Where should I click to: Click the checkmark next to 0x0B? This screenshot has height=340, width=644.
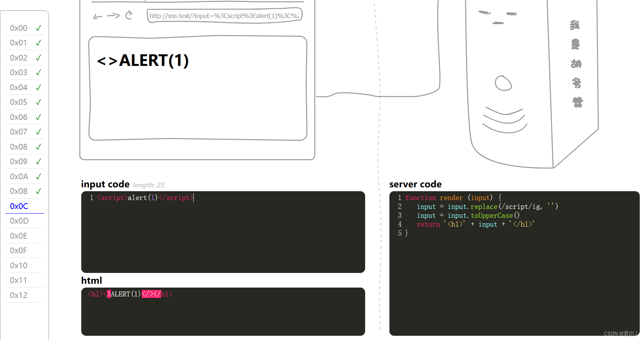pos(39,191)
